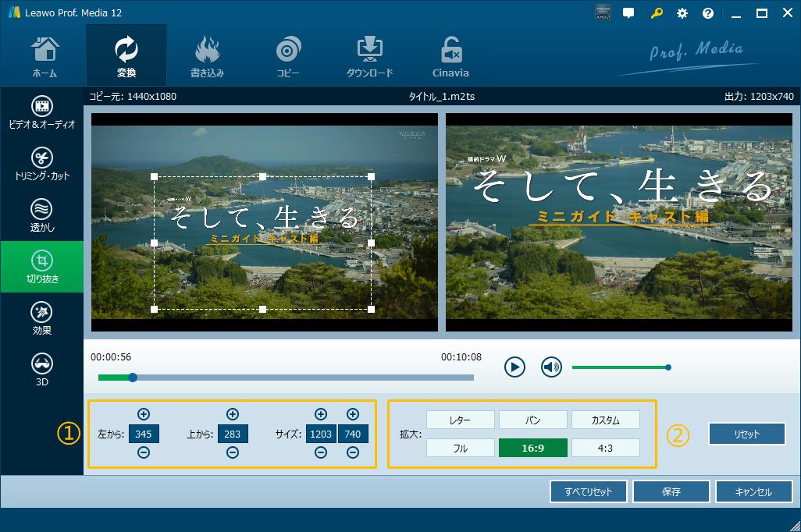
Task: Choose the レター (Letterbox) zoom mode
Action: coord(461,420)
